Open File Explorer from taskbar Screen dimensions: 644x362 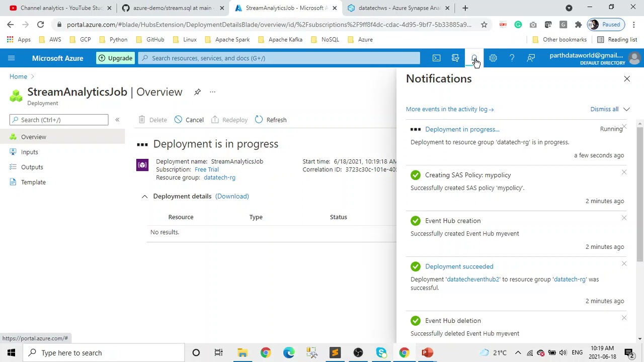coord(242,353)
